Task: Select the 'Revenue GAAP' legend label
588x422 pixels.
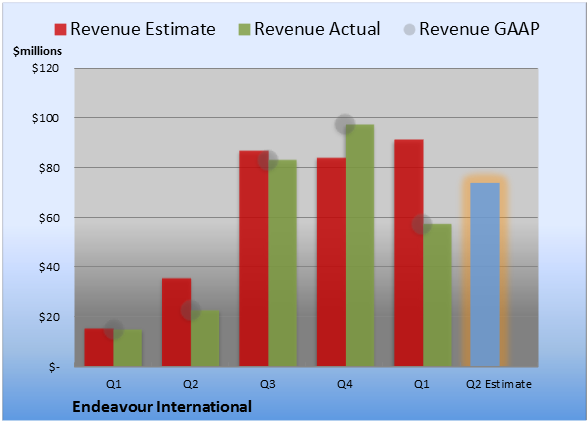Action: tap(479, 29)
